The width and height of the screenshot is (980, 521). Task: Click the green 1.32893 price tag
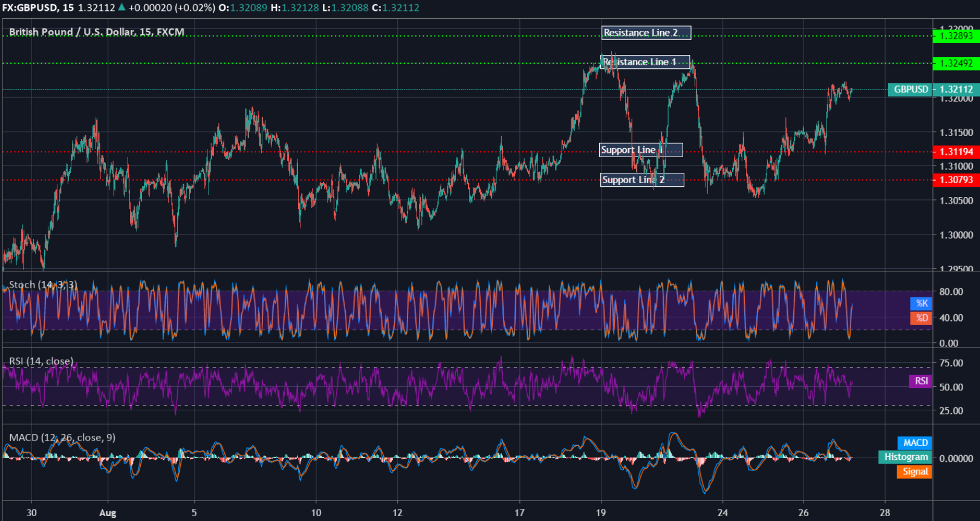coord(956,36)
